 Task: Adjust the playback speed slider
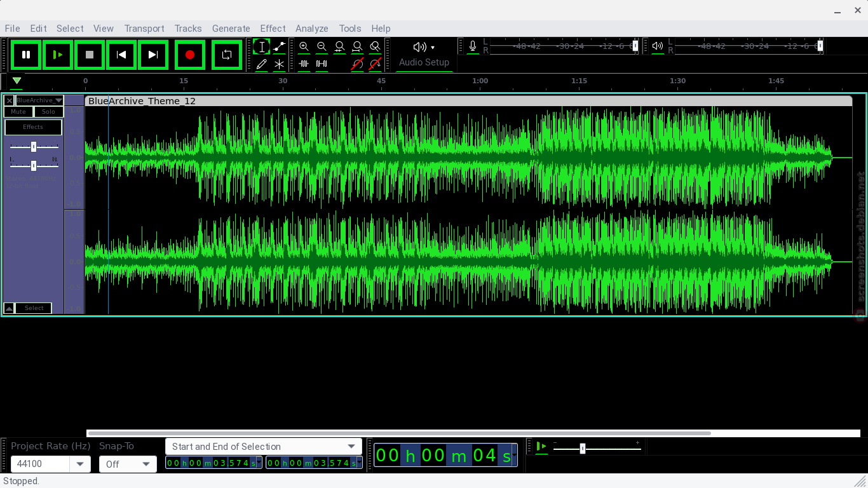coord(583,449)
